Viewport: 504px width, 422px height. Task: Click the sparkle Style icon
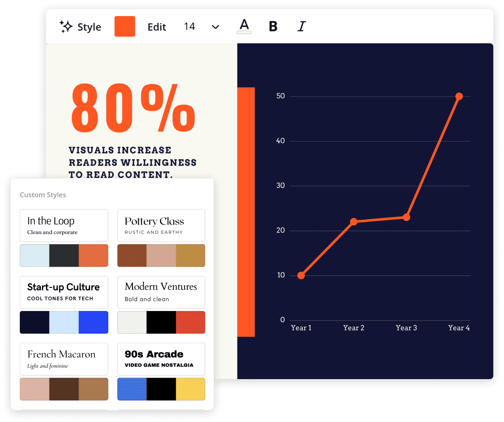[66, 26]
